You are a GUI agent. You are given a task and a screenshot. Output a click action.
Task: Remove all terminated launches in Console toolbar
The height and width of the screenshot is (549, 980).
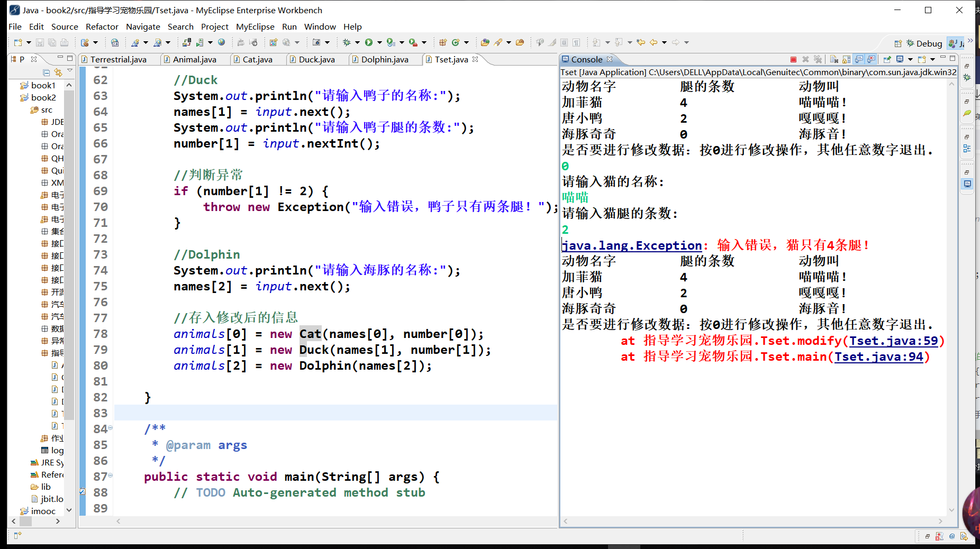click(x=818, y=59)
